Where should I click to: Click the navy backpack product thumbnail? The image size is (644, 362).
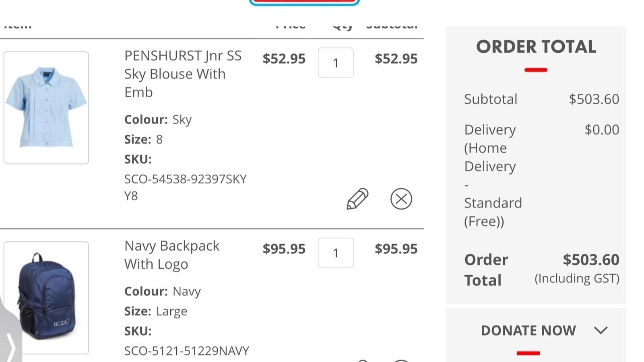[x=46, y=298]
